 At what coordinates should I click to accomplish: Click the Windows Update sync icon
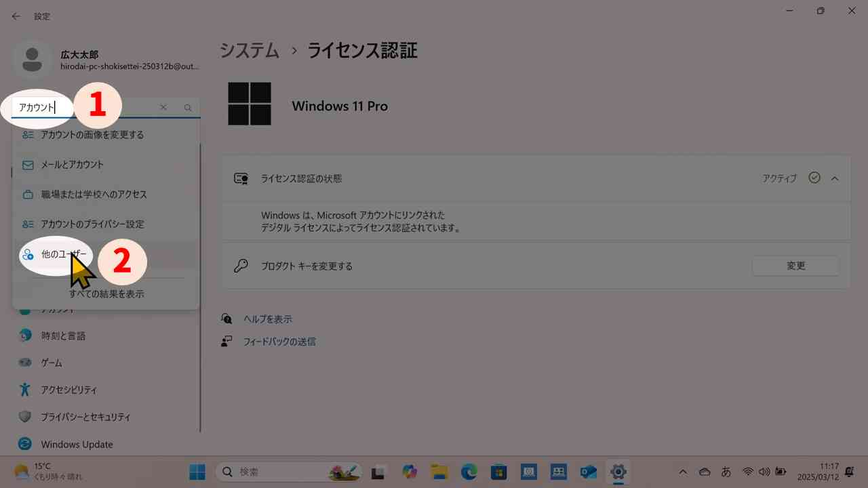point(25,444)
